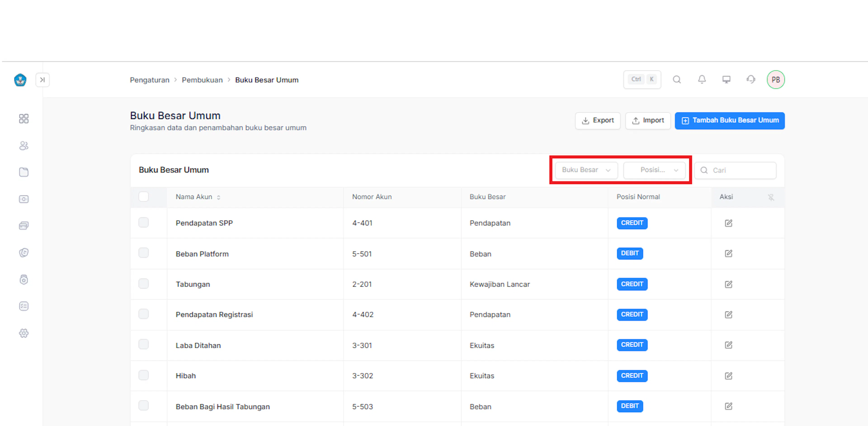Click the Posisi Normal column header

(638, 197)
